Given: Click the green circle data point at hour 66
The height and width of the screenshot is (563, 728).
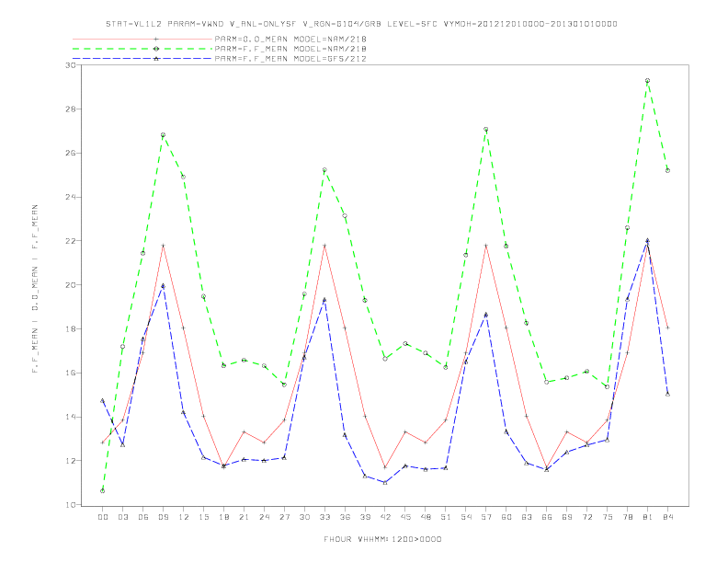Looking at the screenshot, I should [547, 383].
